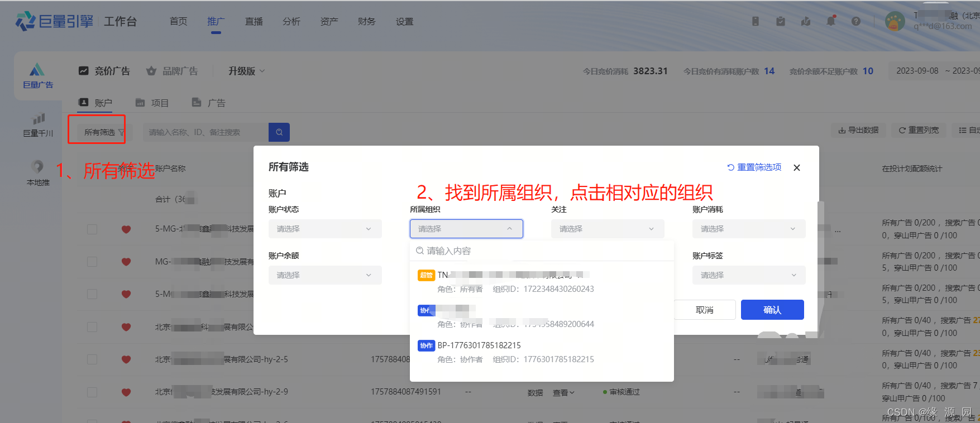Expand 查看 in the hy-2-9 row

(563, 393)
